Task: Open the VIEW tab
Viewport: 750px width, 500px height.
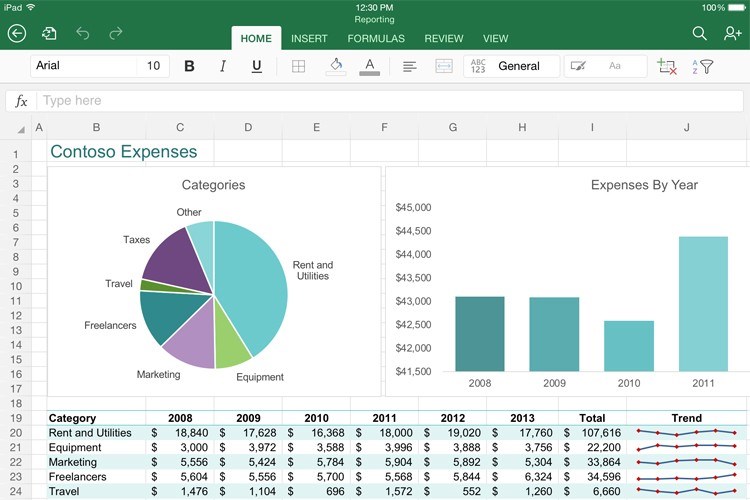Action: coord(496,38)
